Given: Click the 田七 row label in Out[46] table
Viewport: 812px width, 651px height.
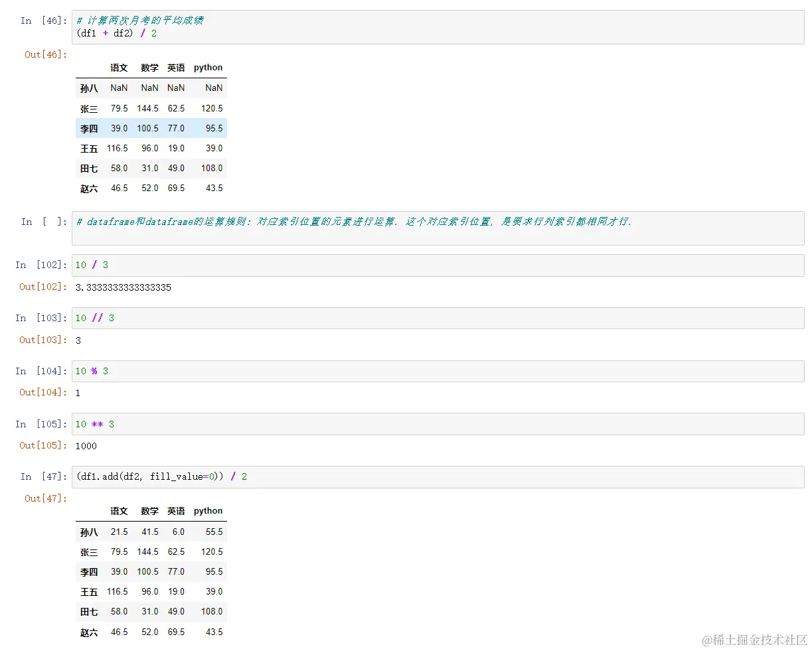Looking at the screenshot, I should [x=89, y=169].
